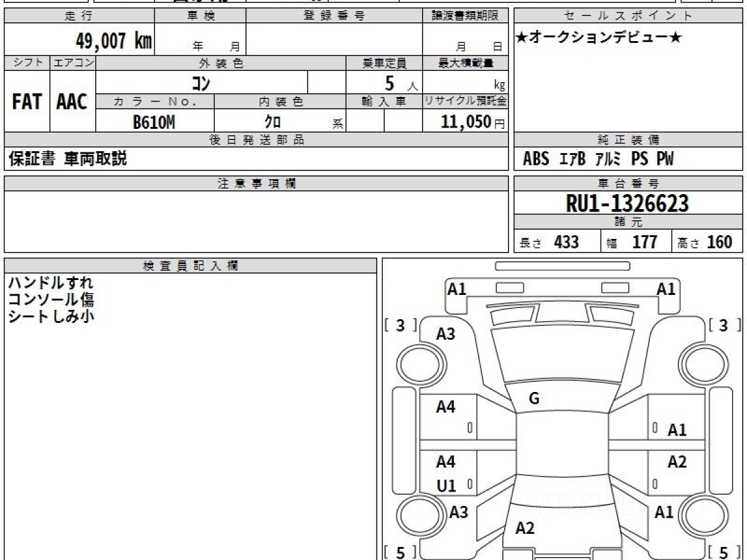
Task: Select the U1 mark on the car diagram
Action: [x=446, y=486]
